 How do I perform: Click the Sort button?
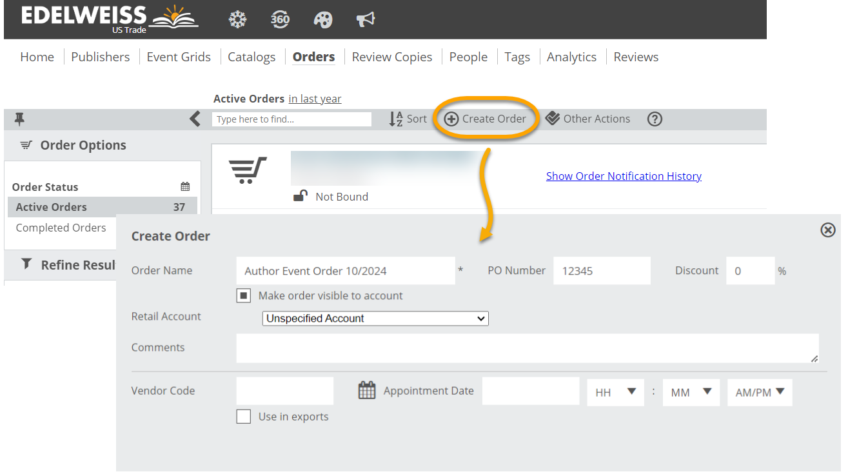pyautogui.click(x=408, y=119)
